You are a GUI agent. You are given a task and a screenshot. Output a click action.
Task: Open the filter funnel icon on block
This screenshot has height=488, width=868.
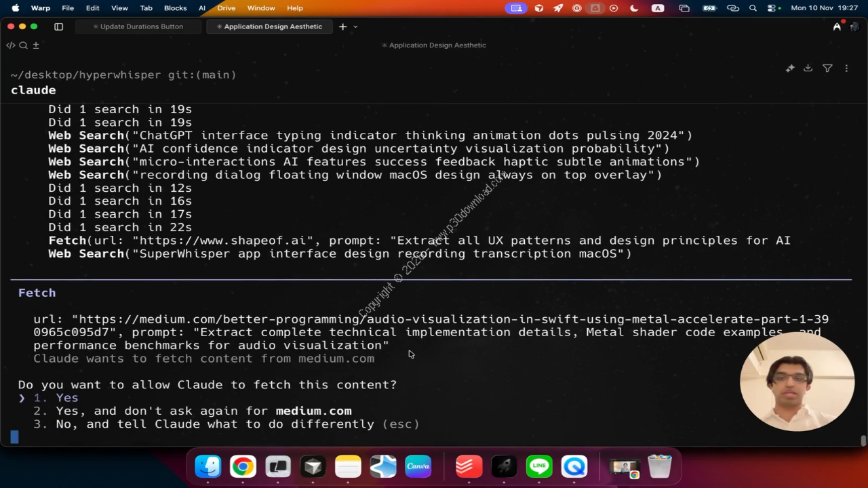tap(827, 68)
